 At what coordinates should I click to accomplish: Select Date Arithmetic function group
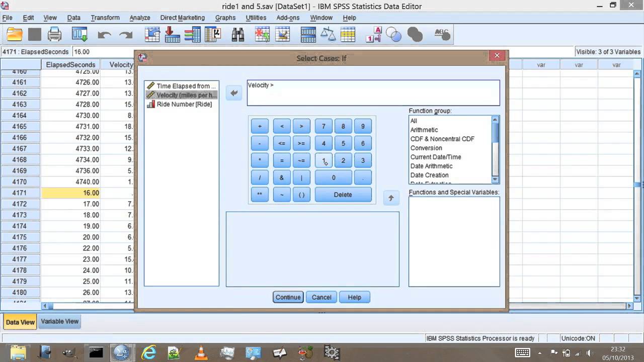pyautogui.click(x=431, y=166)
